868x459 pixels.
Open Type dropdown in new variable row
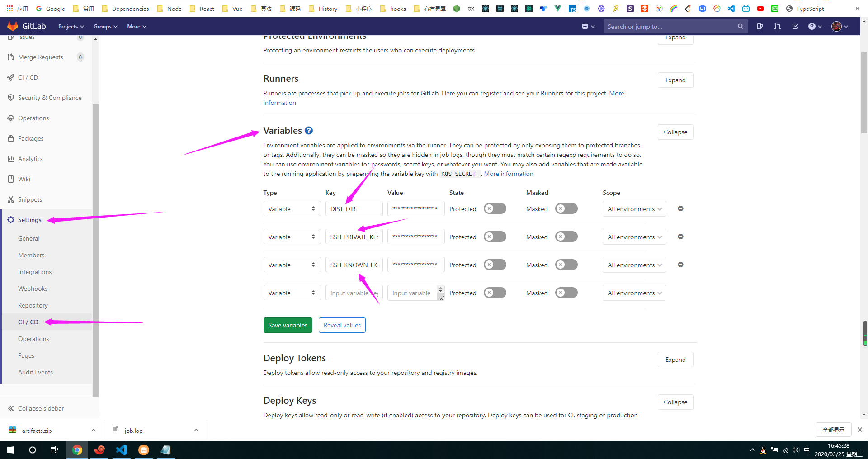coord(292,293)
